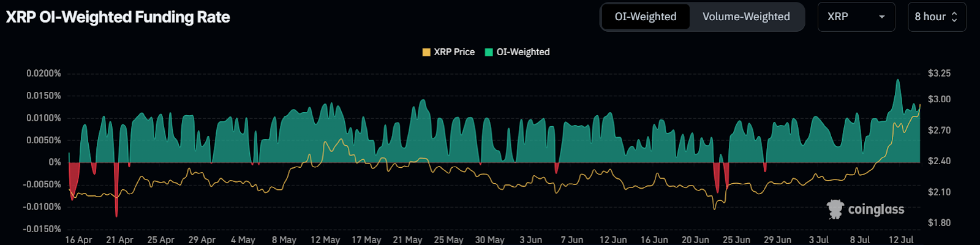980x245 pixels.
Task: Switch to the Volume-Weighted tab
Action: 746,17
